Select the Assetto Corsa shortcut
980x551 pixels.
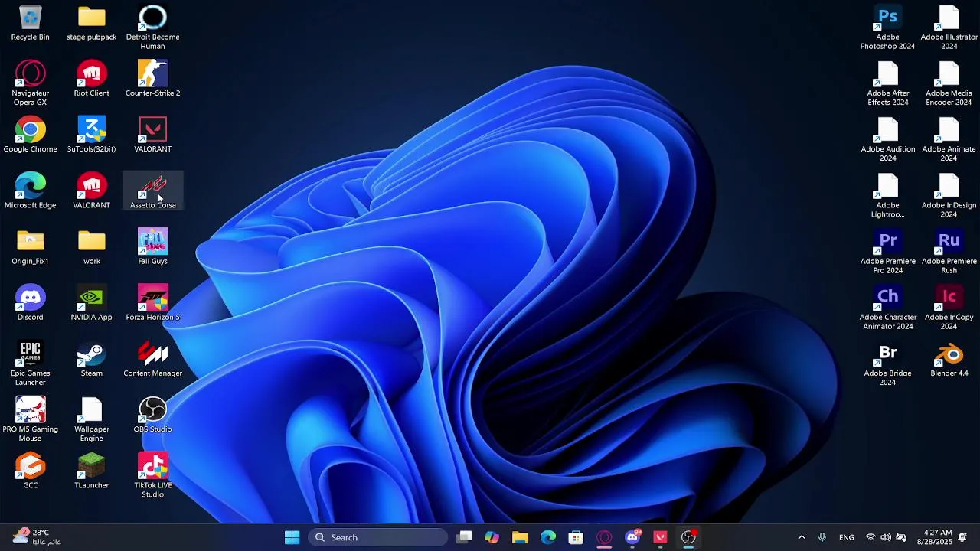click(152, 191)
